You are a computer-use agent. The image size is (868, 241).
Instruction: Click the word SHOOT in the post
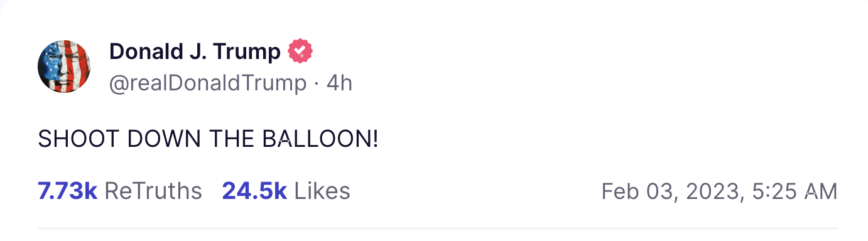coord(79,139)
